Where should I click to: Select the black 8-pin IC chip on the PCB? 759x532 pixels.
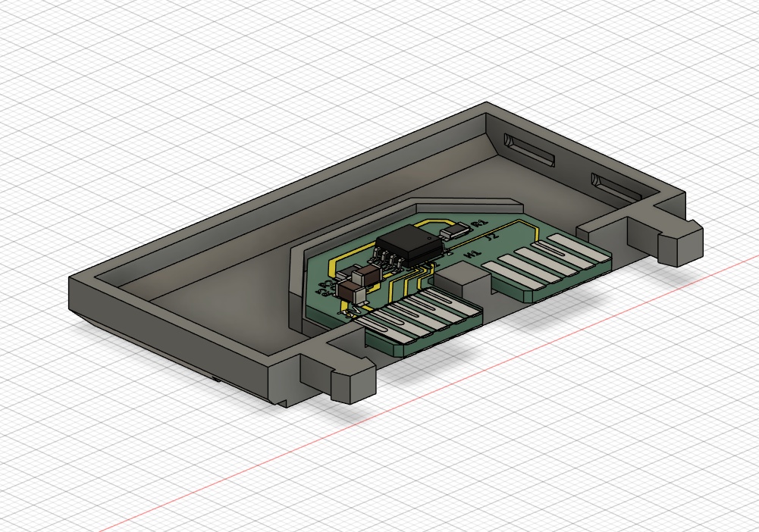(410, 246)
